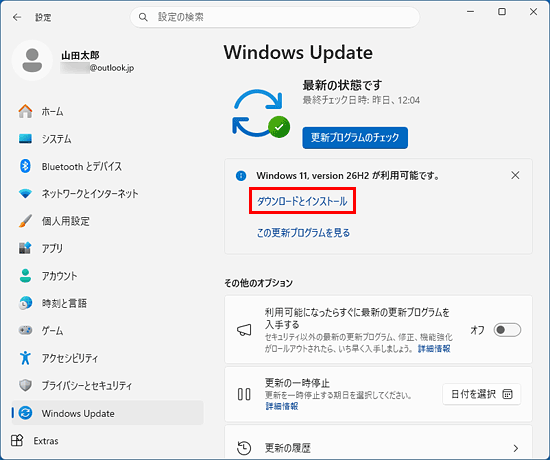The width and height of the screenshot is (550, 460).
Task: Click the search magnifier icon
Action: 143,17
